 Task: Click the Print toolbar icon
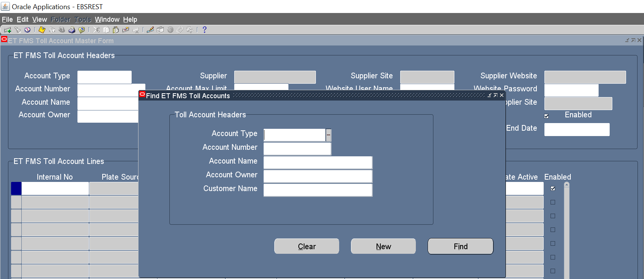pos(71,30)
